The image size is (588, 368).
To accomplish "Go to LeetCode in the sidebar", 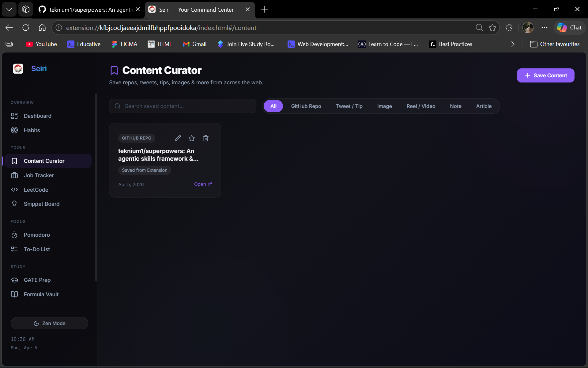I will click(36, 190).
